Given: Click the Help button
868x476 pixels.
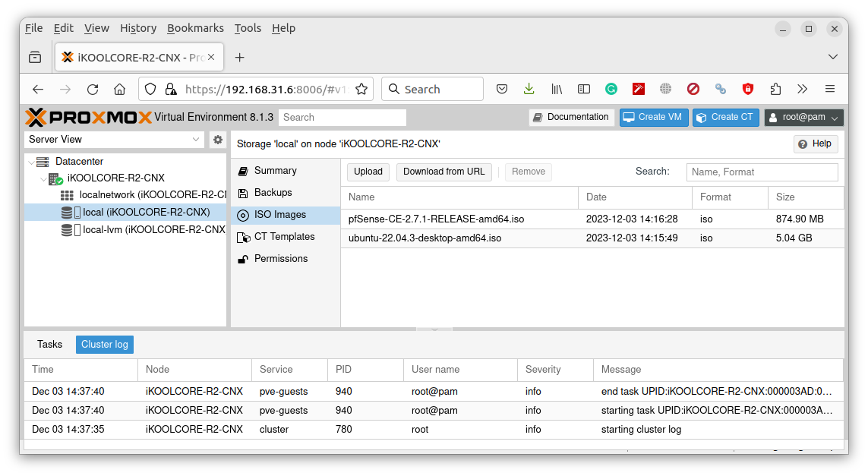Looking at the screenshot, I should [816, 144].
